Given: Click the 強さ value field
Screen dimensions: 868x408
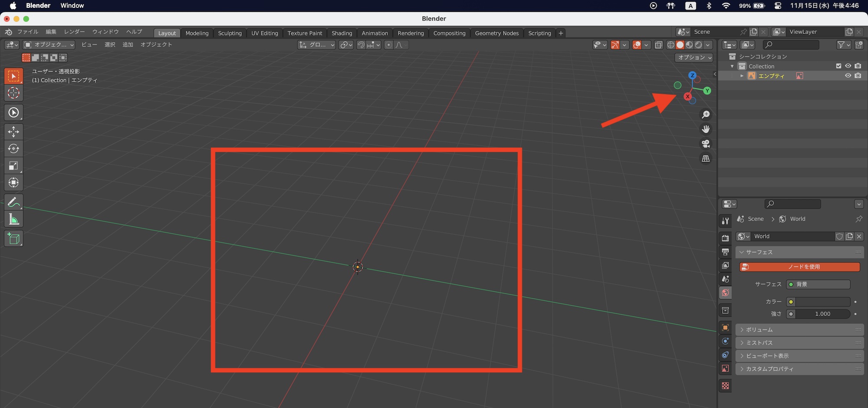Looking at the screenshot, I should 822,314.
